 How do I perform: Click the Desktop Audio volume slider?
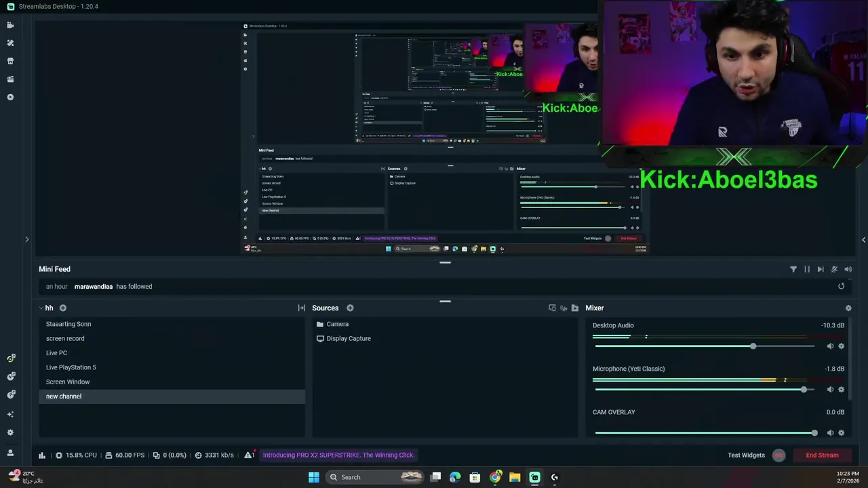[x=705, y=346]
